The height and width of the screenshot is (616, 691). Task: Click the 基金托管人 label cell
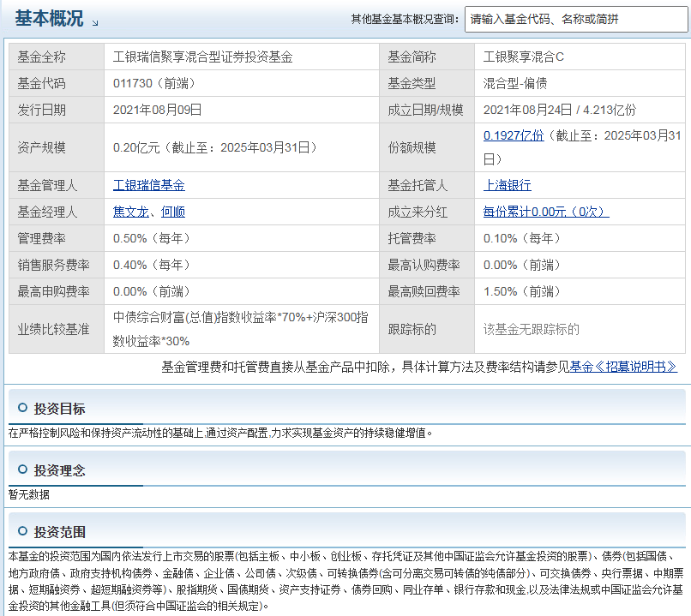(427, 185)
